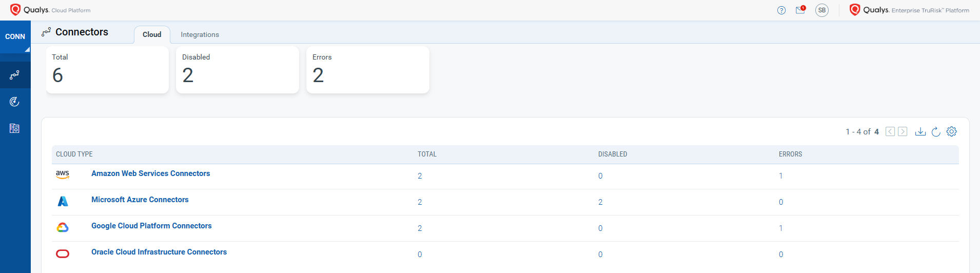Select the Cloud tab
Image resolution: width=980 pixels, height=273 pixels.
(152, 34)
